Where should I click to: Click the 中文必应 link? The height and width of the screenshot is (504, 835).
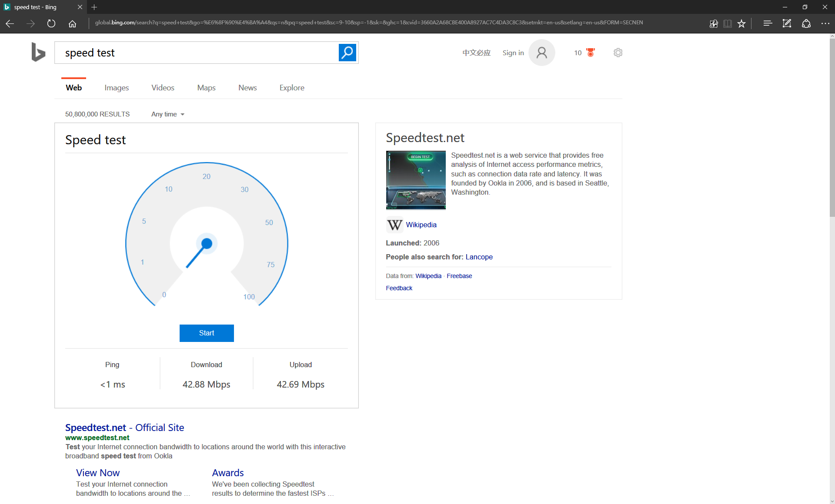(476, 53)
